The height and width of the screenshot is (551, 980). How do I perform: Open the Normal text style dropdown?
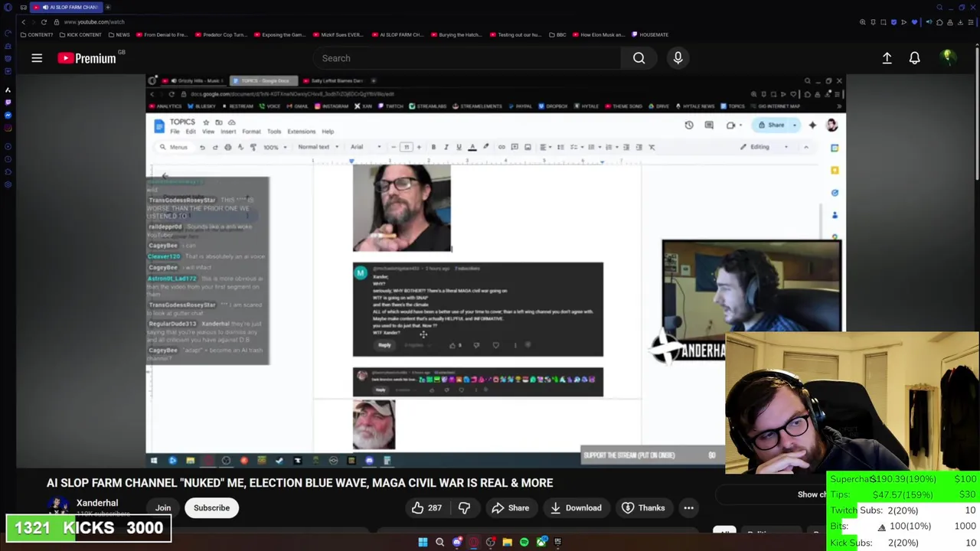318,147
